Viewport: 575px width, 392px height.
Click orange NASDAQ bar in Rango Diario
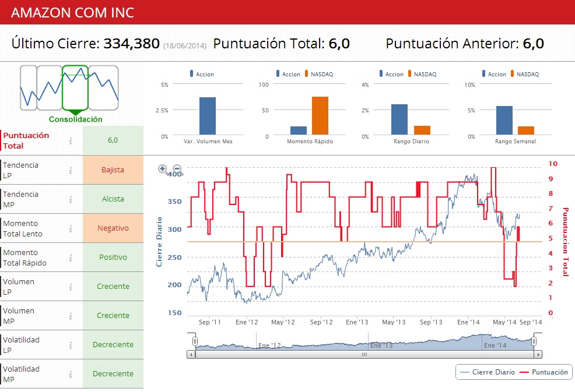(422, 130)
